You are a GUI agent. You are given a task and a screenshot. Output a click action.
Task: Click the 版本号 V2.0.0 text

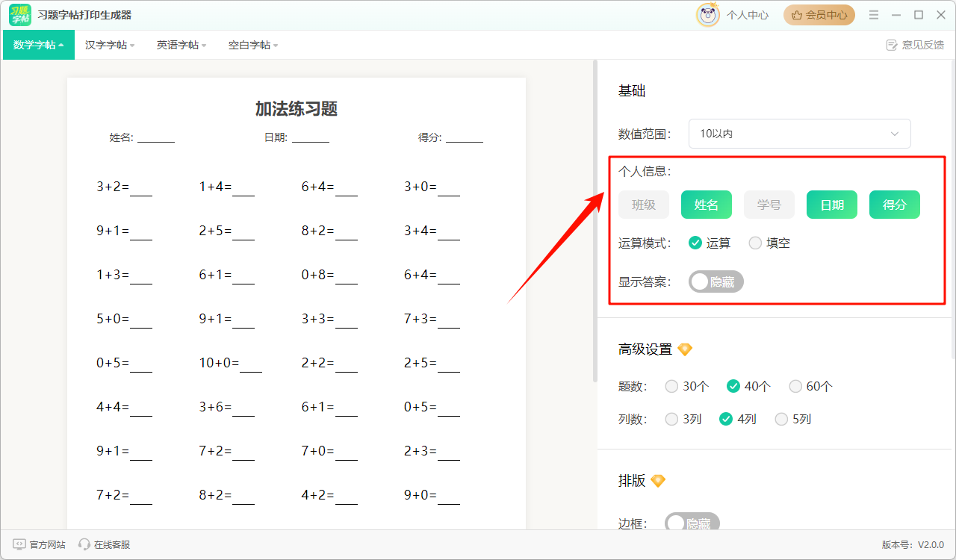(913, 545)
